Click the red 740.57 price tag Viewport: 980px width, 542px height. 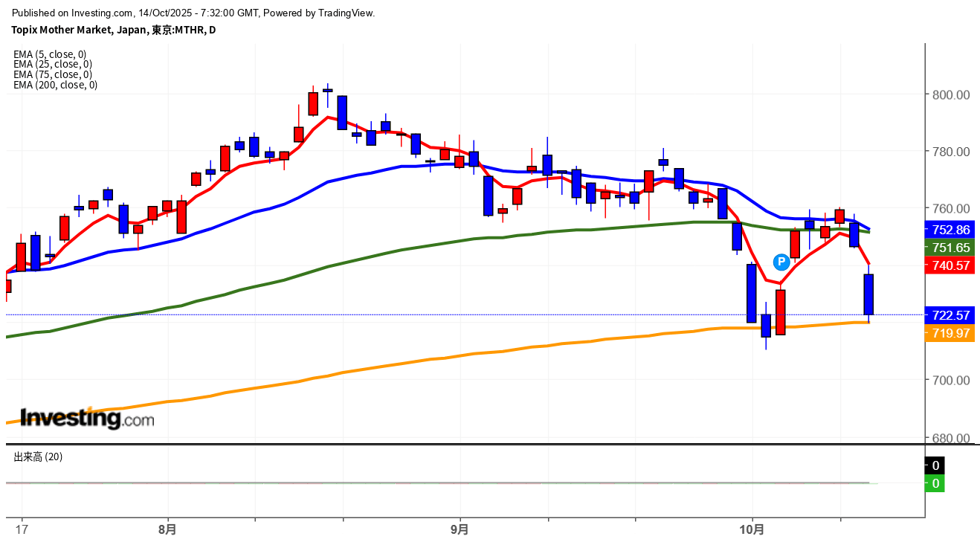pyautogui.click(x=950, y=265)
